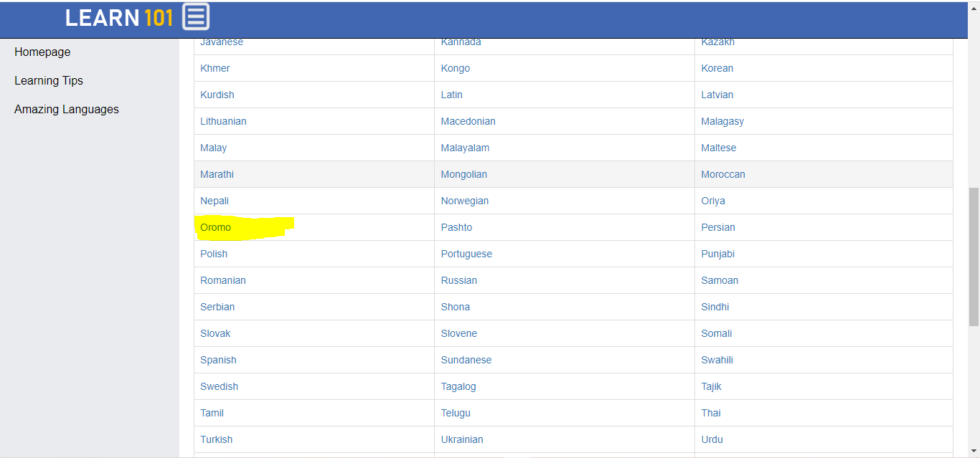Select the Swahili language link
This screenshot has width=980, height=458.
coord(717,360)
